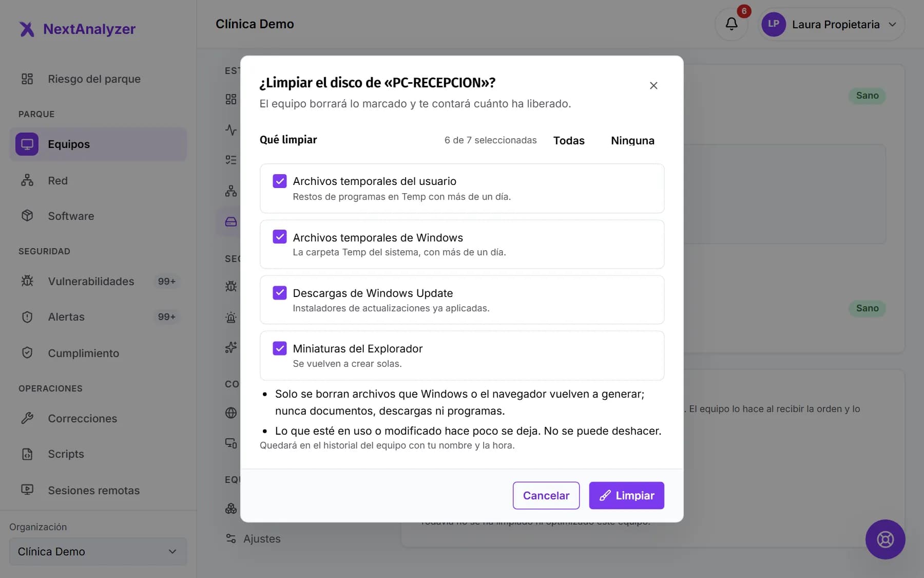Cancel the disk cleanup dialog
This screenshot has height=578, width=924.
pyautogui.click(x=546, y=495)
